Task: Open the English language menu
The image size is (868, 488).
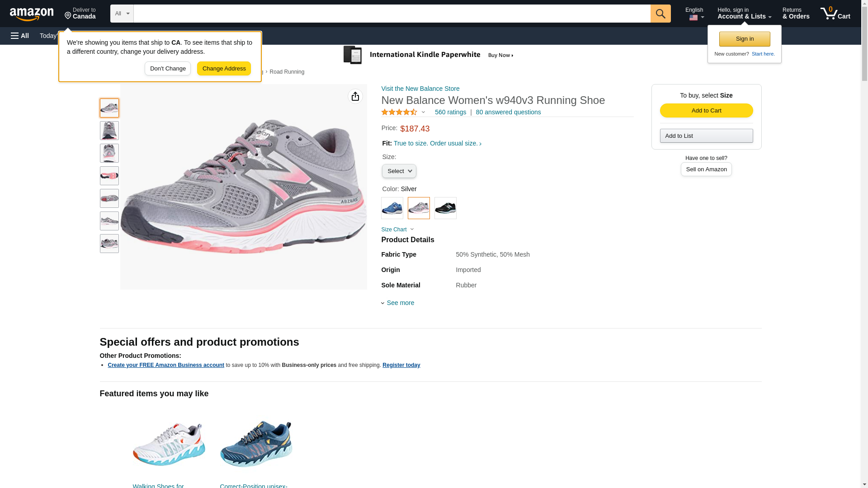Action: (x=694, y=14)
